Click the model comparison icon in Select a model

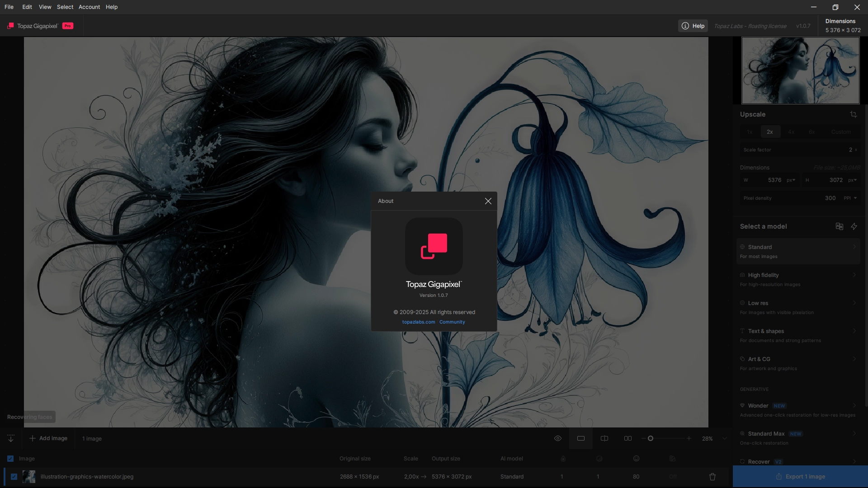(839, 226)
